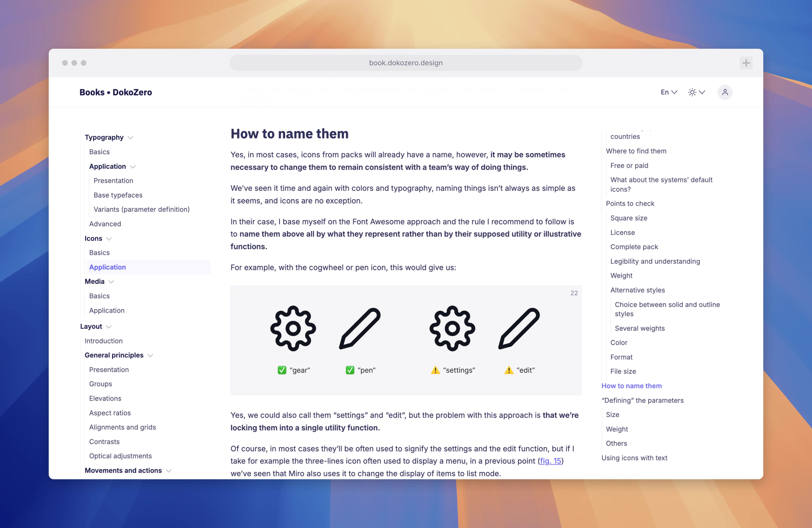Jump to Free or paid section

click(629, 166)
